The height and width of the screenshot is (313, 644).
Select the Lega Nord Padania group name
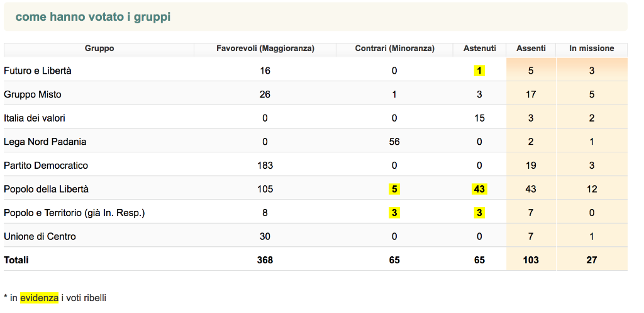click(x=45, y=142)
